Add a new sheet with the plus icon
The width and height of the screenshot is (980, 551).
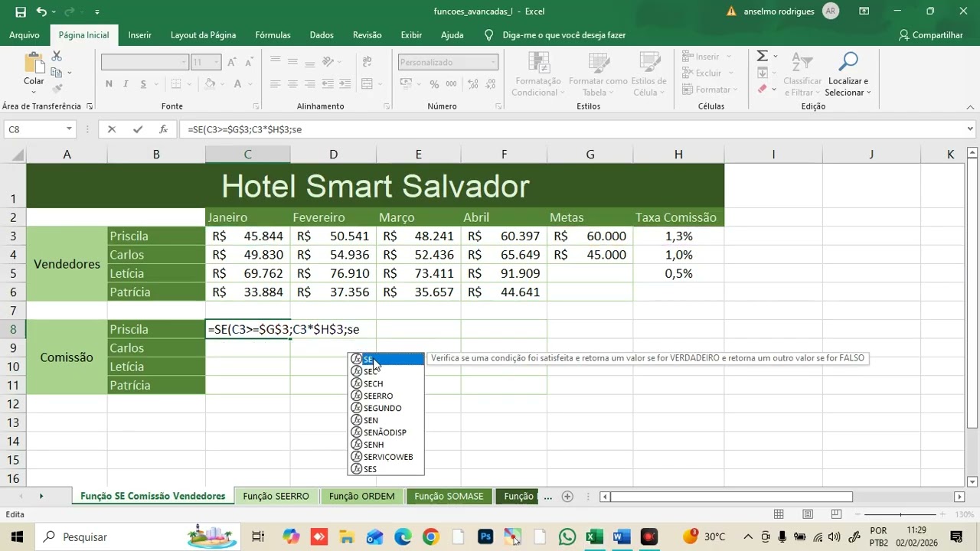pyautogui.click(x=567, y=496)
